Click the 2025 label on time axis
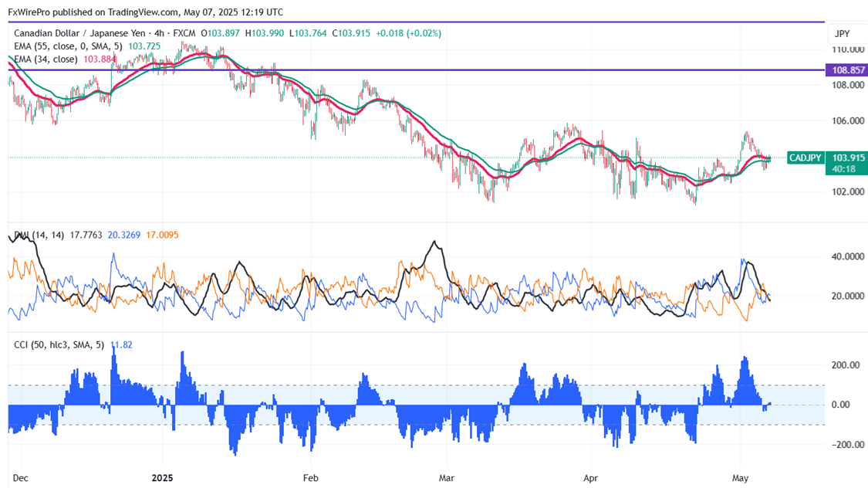Image resolution: width=868 pixels, height=488 pixels. (163, 478)
